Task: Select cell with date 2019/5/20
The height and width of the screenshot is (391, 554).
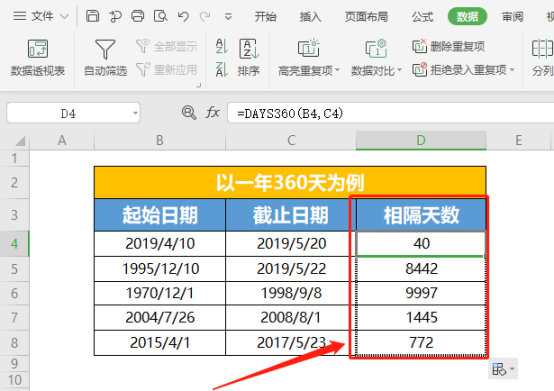Action: 291,244
